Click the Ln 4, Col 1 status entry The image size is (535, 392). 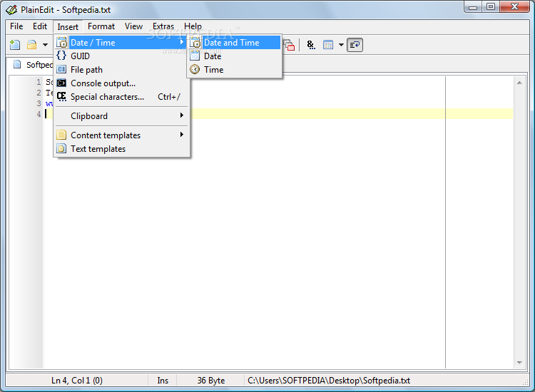coord(77,381)
